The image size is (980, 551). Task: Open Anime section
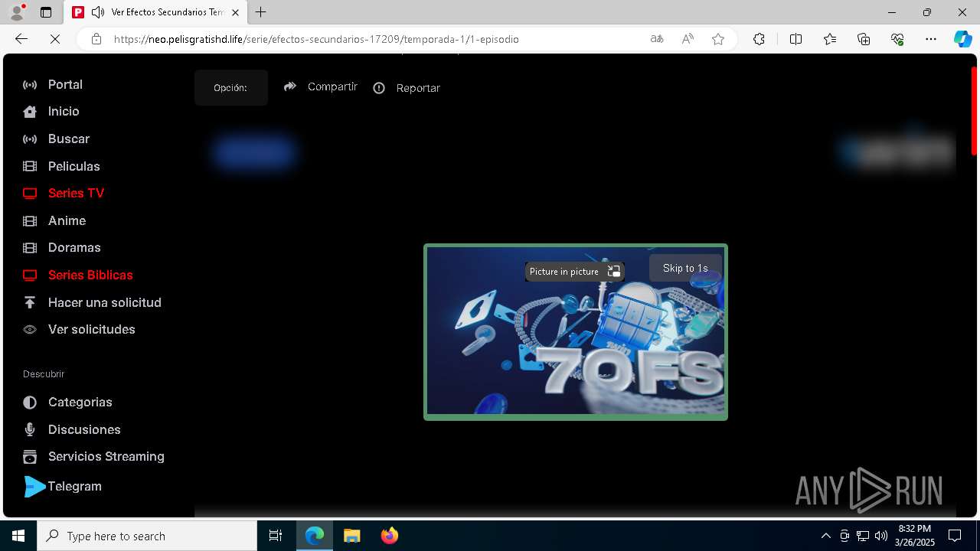(x=67, y=220)
